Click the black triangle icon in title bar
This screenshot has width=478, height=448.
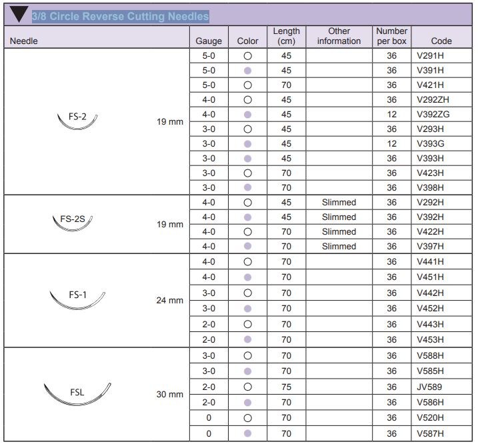(18, 14)
